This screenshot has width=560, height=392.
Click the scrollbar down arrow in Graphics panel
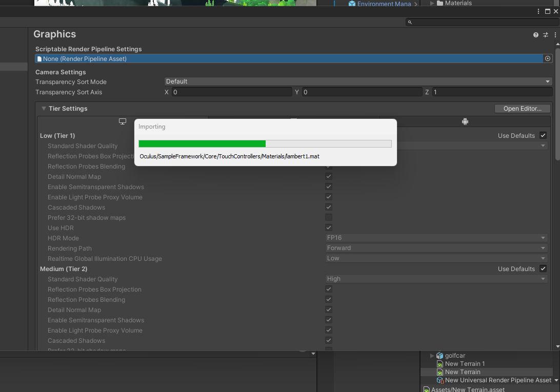[557, 347]
